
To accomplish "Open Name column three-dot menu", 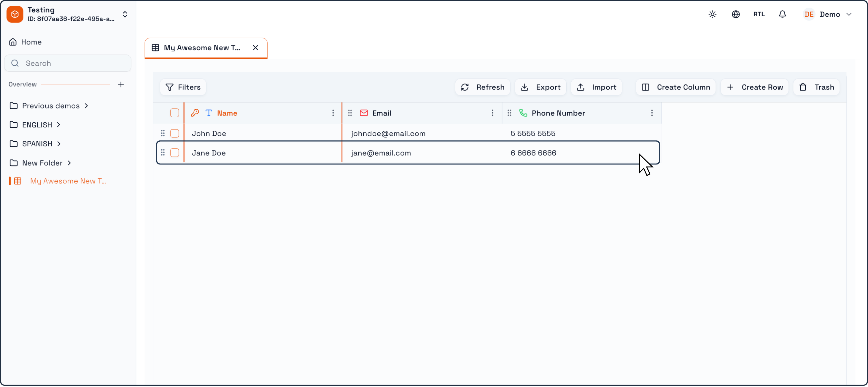I will tap(333, 113).
